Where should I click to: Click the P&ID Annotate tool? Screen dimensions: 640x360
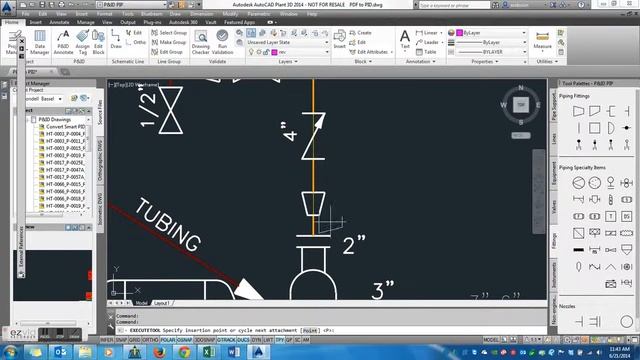(x=63, y=42)
